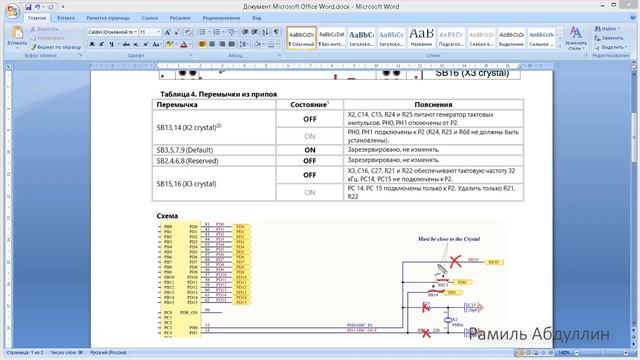The image size is (640, 360).
Task: Increase font size with the grow icon
Action: point(167,32)
